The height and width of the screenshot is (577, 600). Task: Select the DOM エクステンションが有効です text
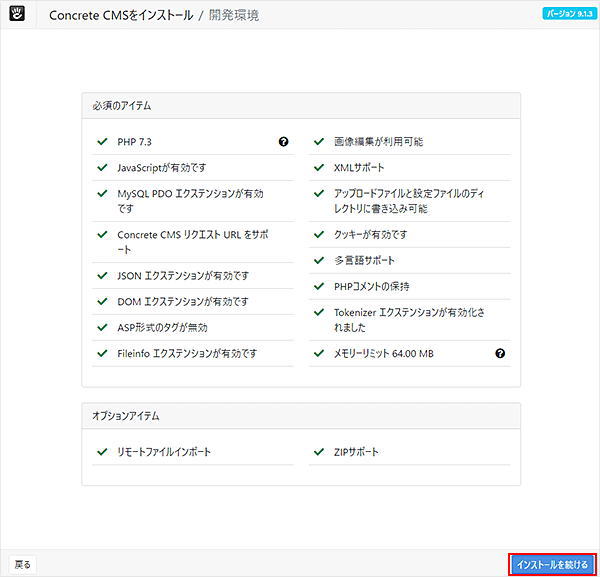coord(183,302)
